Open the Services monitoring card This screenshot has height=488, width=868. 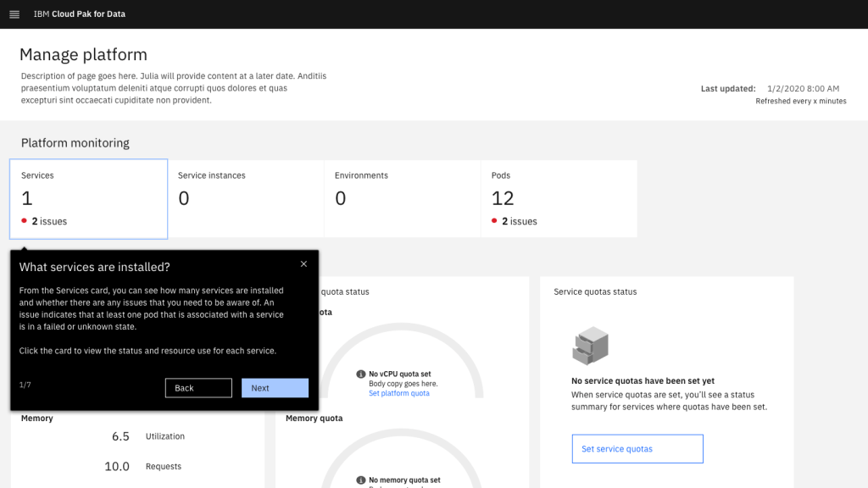pos(88,198)
